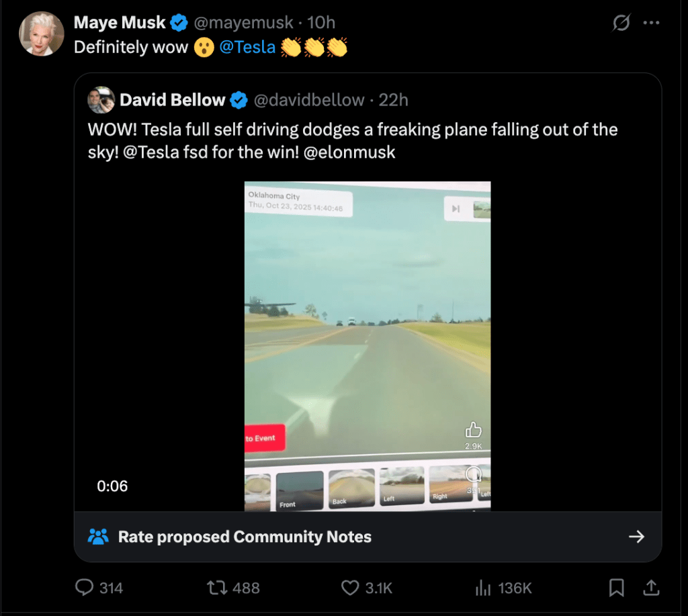Select the Front camera thumbnail
The image size is (688, 616).
pyautogui.click(x=299, y=488)
